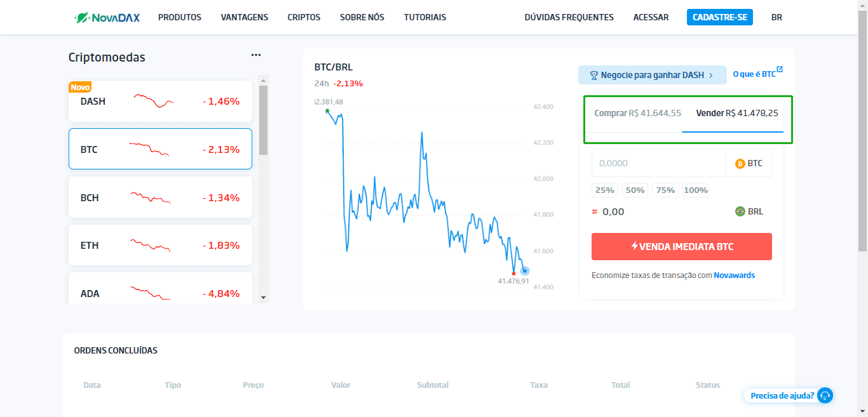
Task: Open external link icon next to O que é BTC
Action: 780,70
